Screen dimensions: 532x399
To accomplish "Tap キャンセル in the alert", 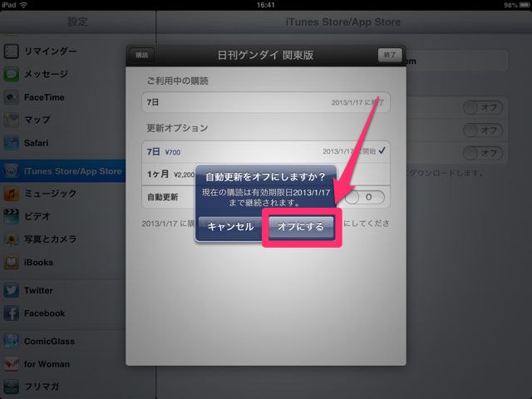I will [x=230, y=227].
